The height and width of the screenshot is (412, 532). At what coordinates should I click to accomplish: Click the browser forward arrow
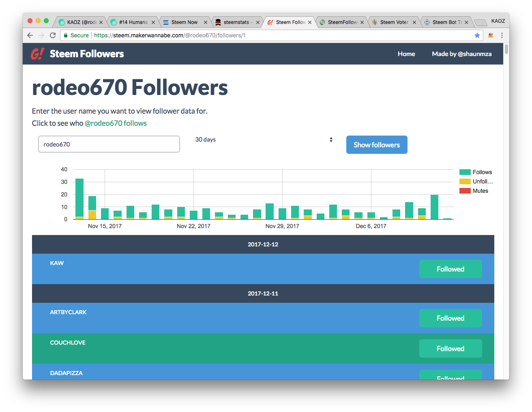pyautogui.click(x=41, y=35)
